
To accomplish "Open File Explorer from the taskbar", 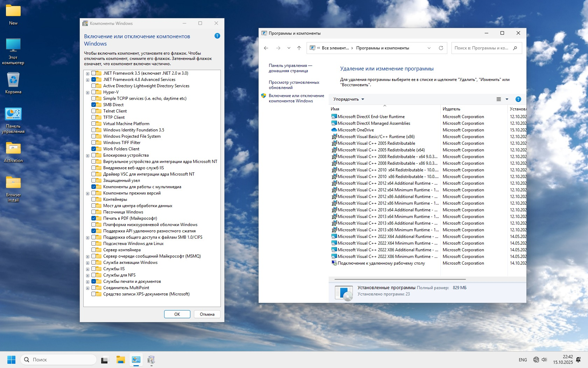I will pyautogui.click(x=121, y=360).
